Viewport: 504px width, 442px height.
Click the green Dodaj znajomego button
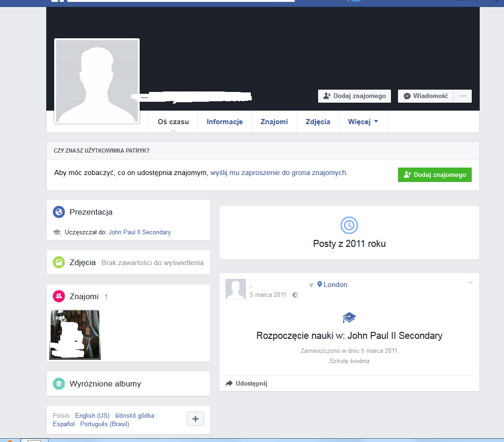(434, 175)
